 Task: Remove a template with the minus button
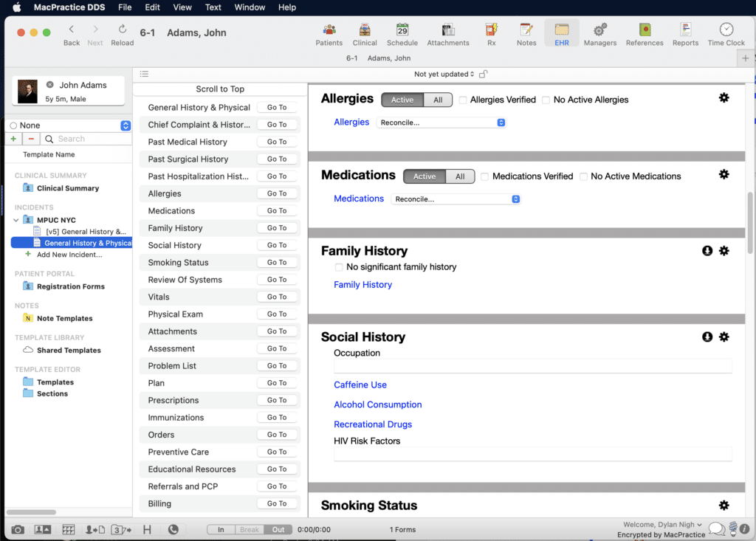(31, 139)
